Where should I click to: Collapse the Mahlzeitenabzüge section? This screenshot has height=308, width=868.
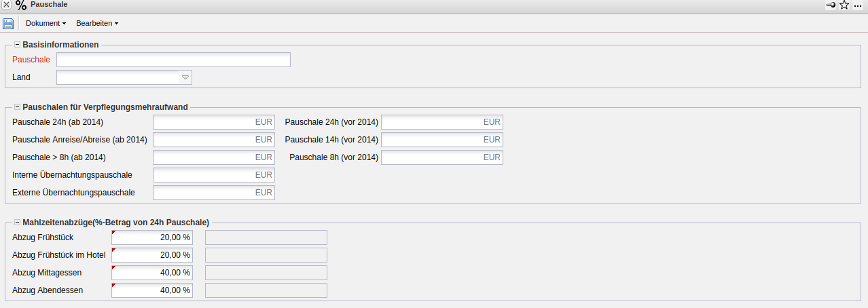pos(17,222)
